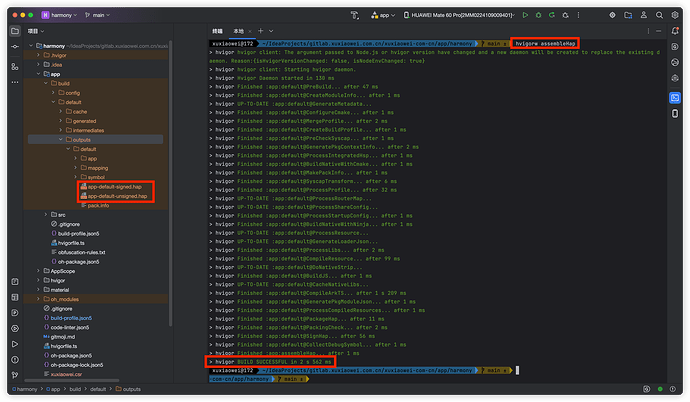This screenshot has width=690, height=402.
Task: Click harmony in the breadcrumb bar
Action: 25,389
